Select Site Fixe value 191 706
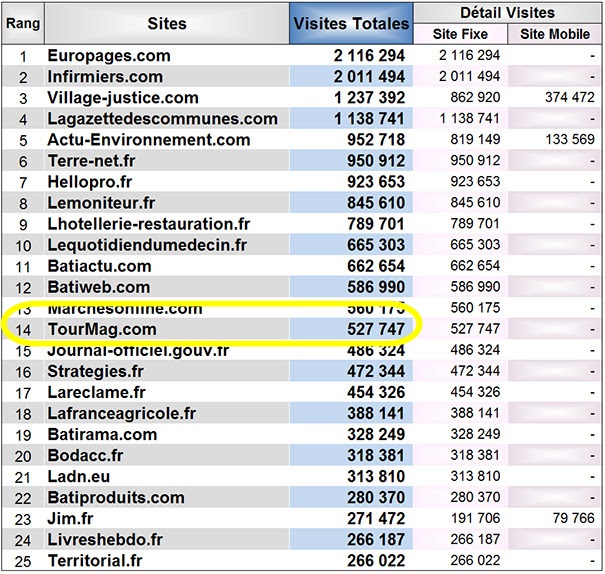 click(x=475, y=518)
